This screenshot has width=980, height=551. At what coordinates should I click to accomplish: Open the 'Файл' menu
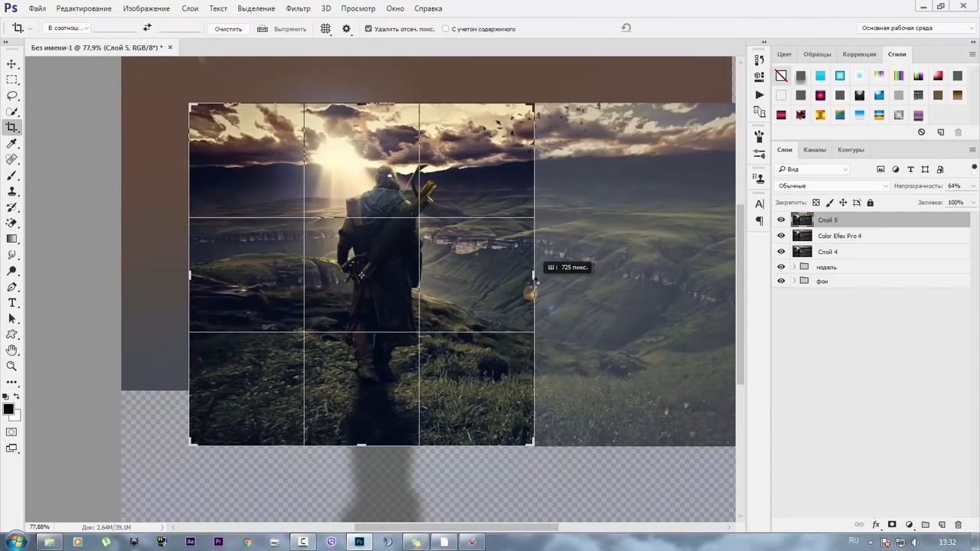point(37,8)
